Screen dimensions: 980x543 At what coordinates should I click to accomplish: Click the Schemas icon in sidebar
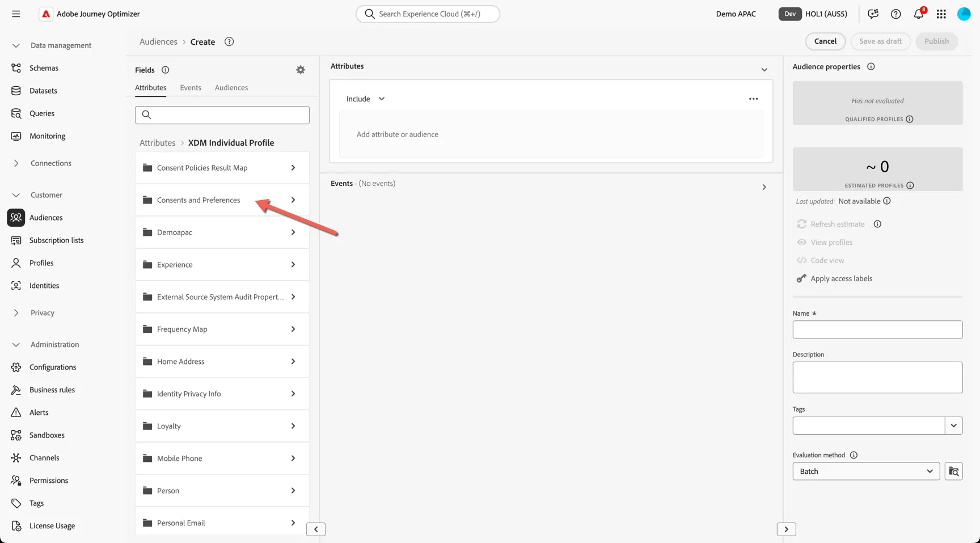(x=16, y=68)
